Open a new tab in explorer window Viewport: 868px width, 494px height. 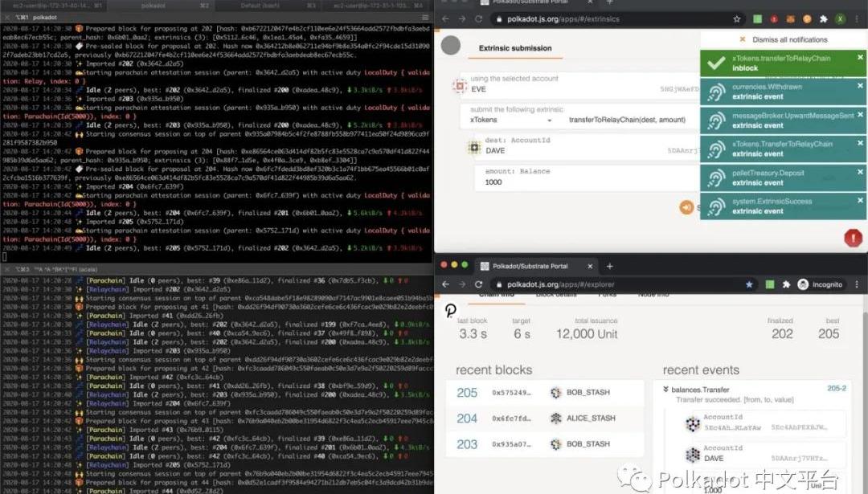tap(609, 266)
